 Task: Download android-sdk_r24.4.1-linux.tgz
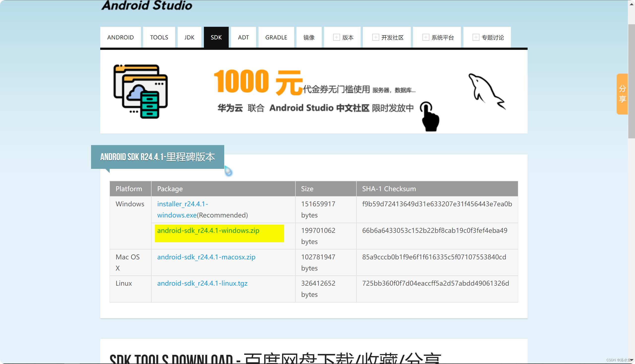click(x=202, y=283)
